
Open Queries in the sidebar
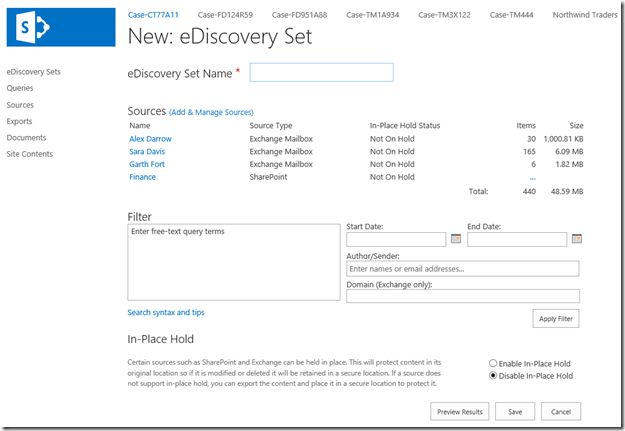20,88
